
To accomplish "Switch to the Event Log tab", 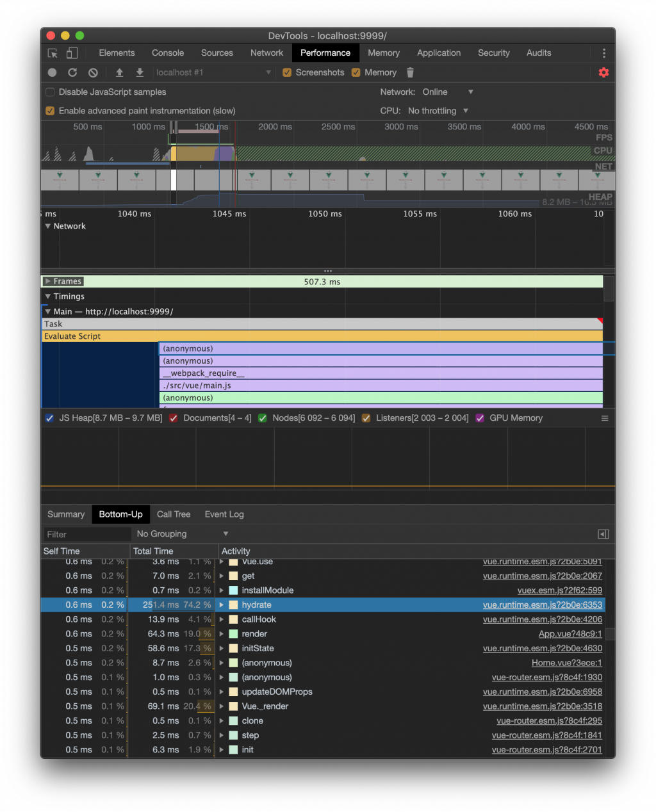I will pos(224,514).
